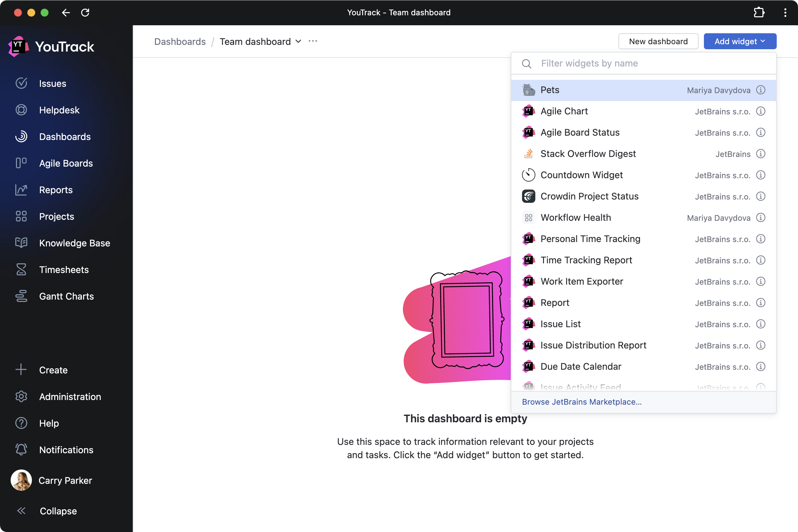798x532 pixels.
Task: Select the Countdown Widget widget
Action: (581, 175)
